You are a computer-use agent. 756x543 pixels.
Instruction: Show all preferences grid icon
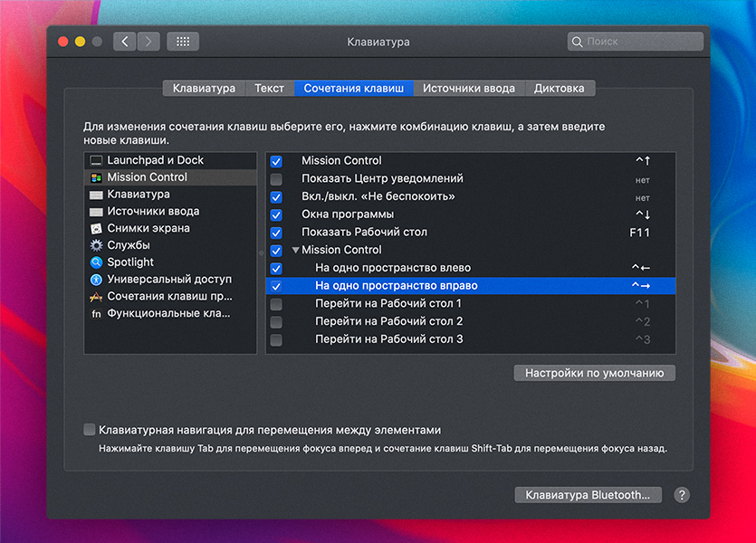pyautogui.click(x=183, y=42)
